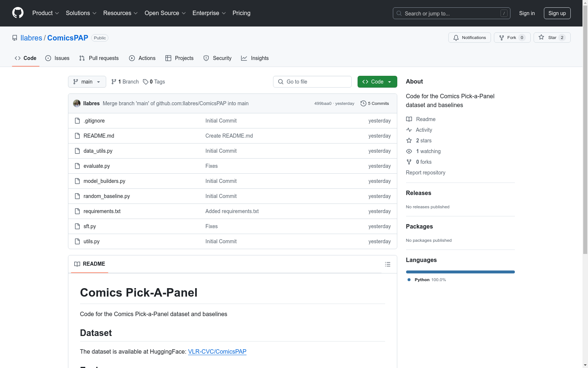Click the file icon next to utils.py
This screenshot has height=368, width=588.
[x=77, y=241]
